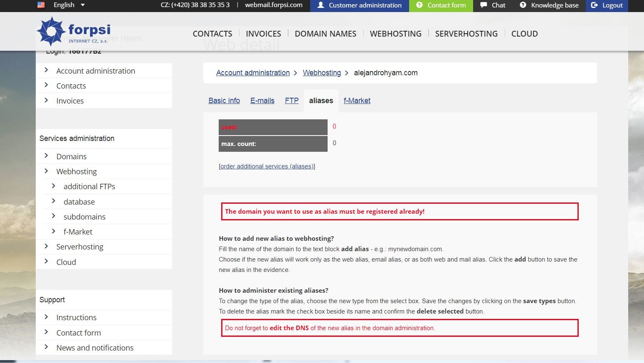The height and width of the screenshot is (363, 644).
Task: Switch to the f-Market tab
Action: coord(357,101)
